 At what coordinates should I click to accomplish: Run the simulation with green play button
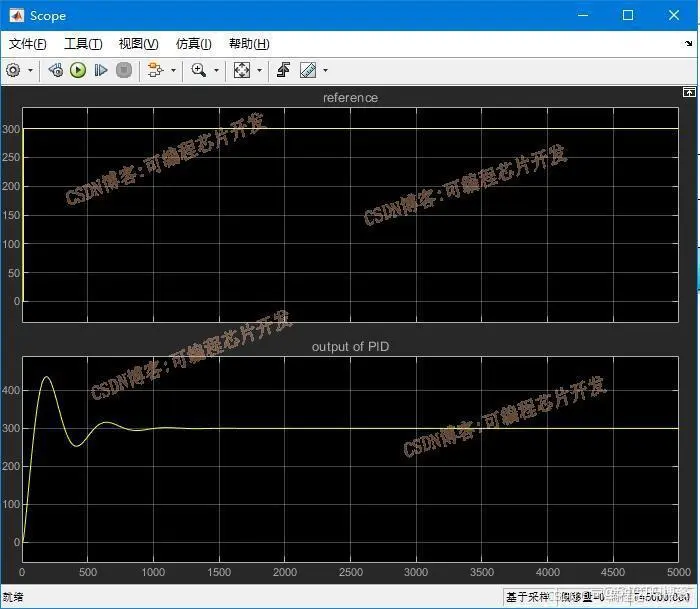[78, 70]
